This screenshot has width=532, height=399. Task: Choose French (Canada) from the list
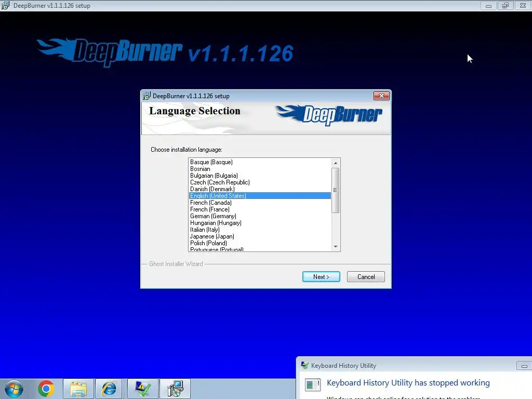[x=260, y=203]
